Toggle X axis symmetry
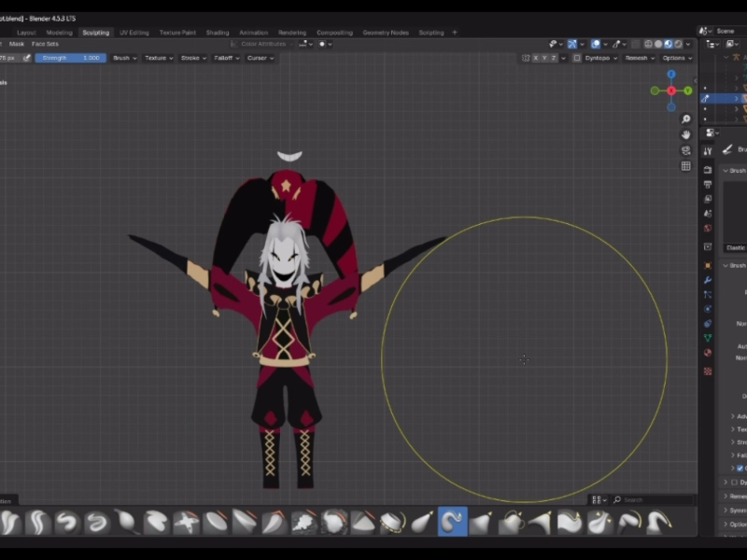 pos(536,58)
